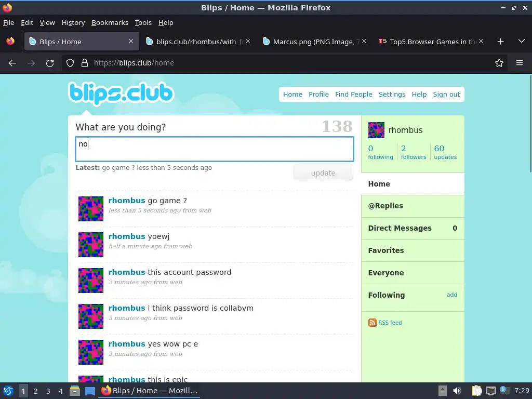Switch to workspace 4 on the taskbar
The width and height of the screenshot is (532, 399).
pos(61,391)
